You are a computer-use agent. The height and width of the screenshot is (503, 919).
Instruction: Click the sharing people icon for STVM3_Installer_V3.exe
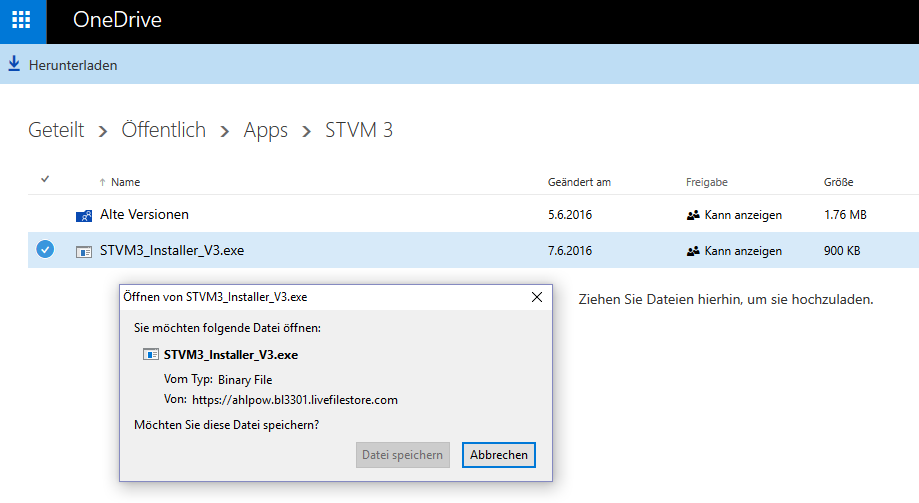[x=693, y=251]
